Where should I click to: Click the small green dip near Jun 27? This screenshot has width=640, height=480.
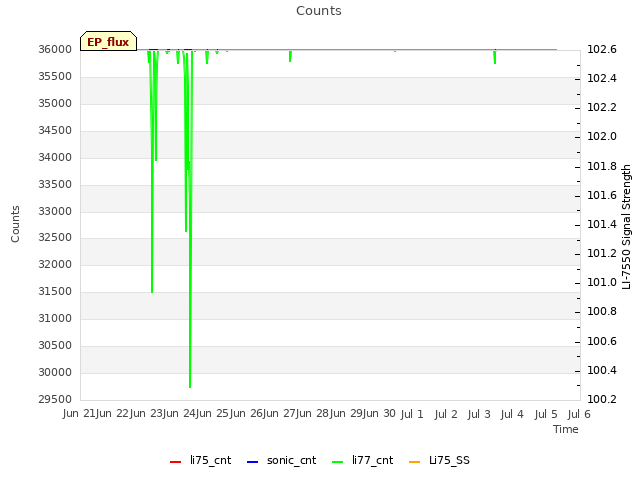(290, 57)
